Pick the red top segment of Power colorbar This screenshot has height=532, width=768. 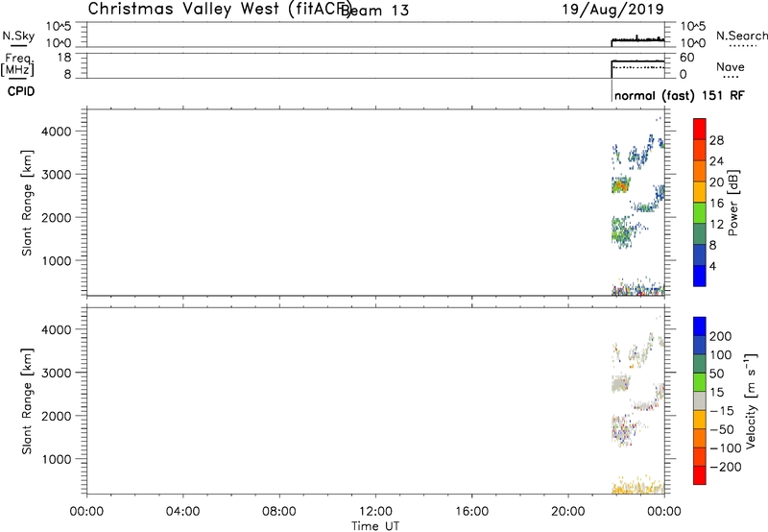pos(700,130)
